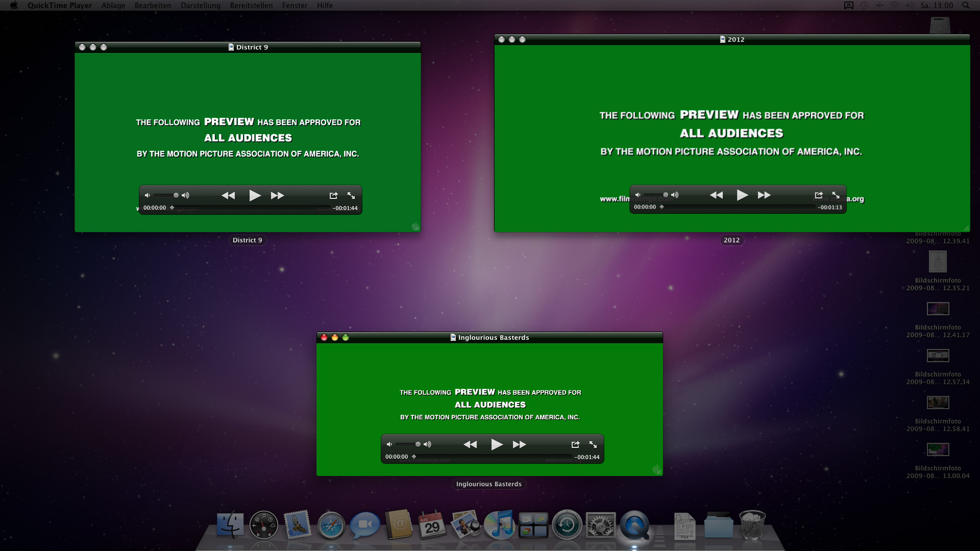Launch iTunes from the Dock
The image size is (980, 551).
499,524
